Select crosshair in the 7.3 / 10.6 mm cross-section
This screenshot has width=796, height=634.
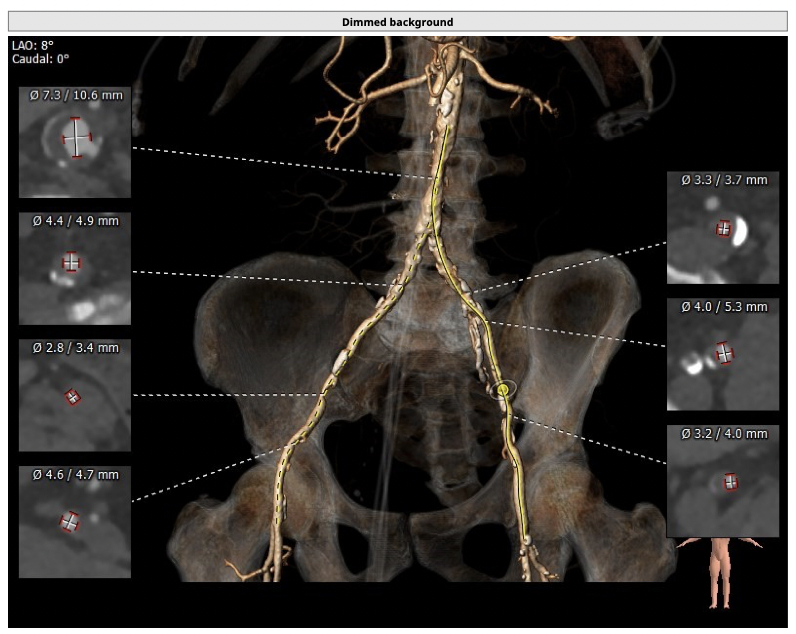tap(76, 137)
